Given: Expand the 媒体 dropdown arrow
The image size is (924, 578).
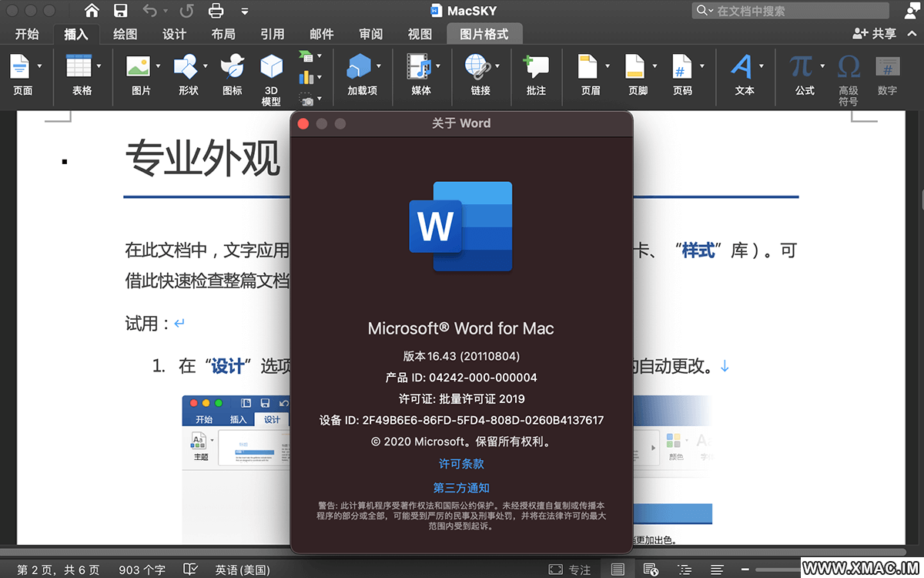Looking at the screenshot, I should [x=438, y=66].
